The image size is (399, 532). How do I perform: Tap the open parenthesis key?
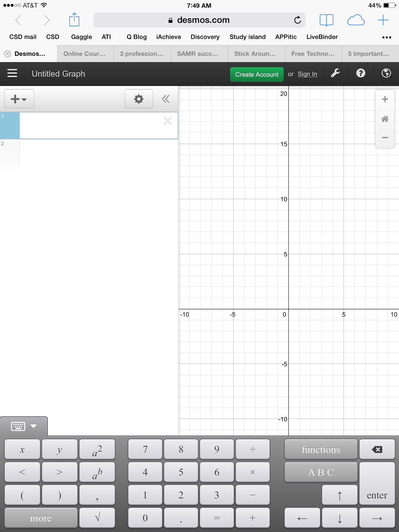point(22,495)
